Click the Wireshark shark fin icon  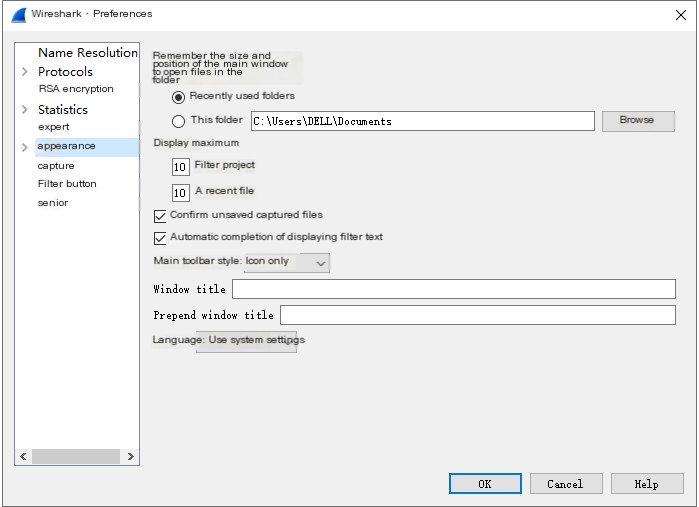click(19, 15)
